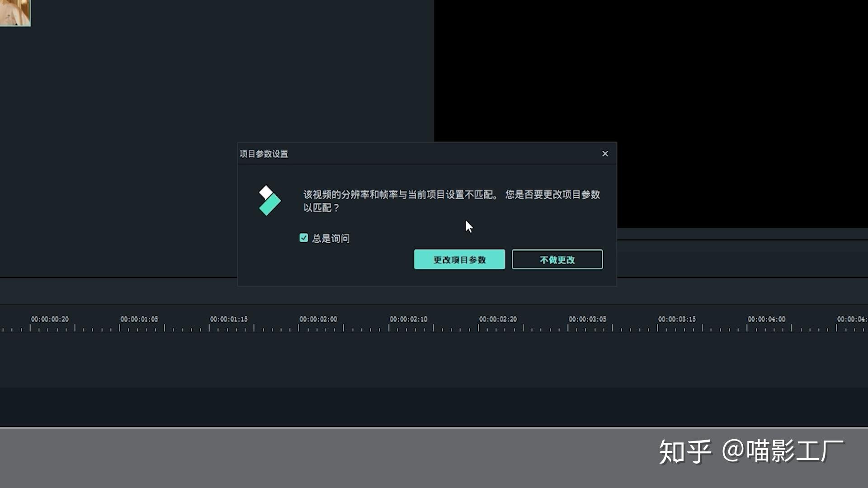Select the video clip thumbnail in media library

[x=15, y=13]
